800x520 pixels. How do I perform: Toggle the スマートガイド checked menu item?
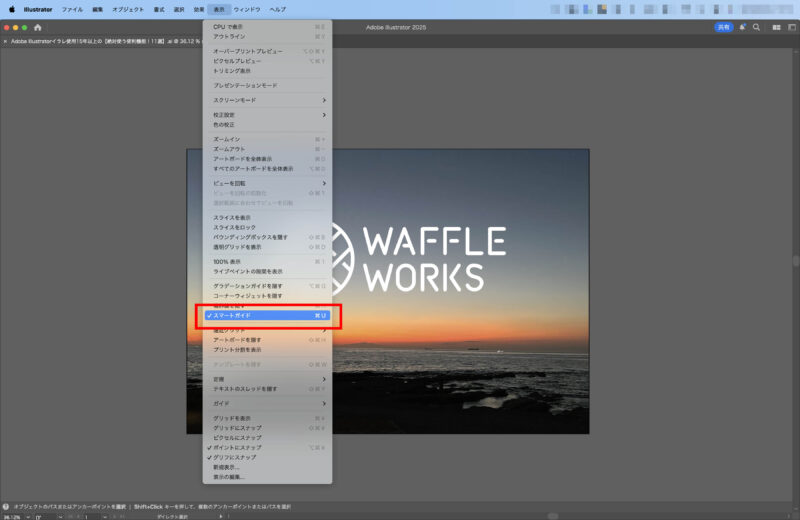[268, 315]
